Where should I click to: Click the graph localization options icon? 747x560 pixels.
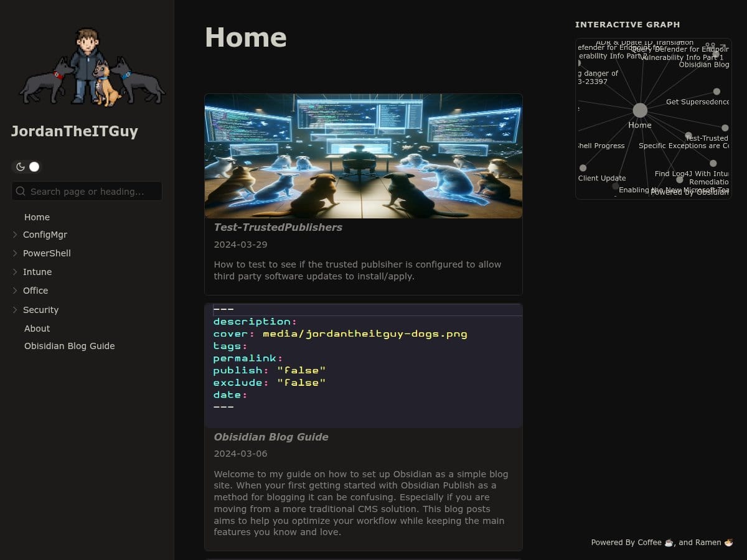710,47
